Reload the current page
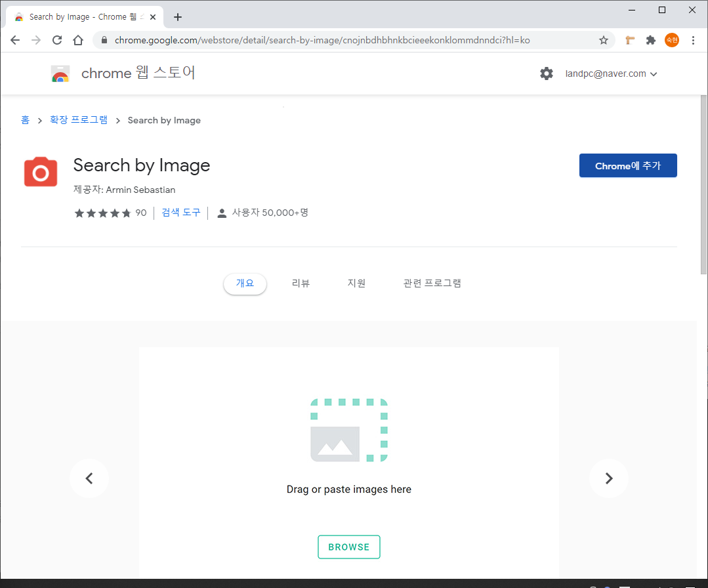The image size is (708, 588). point(57,40)
